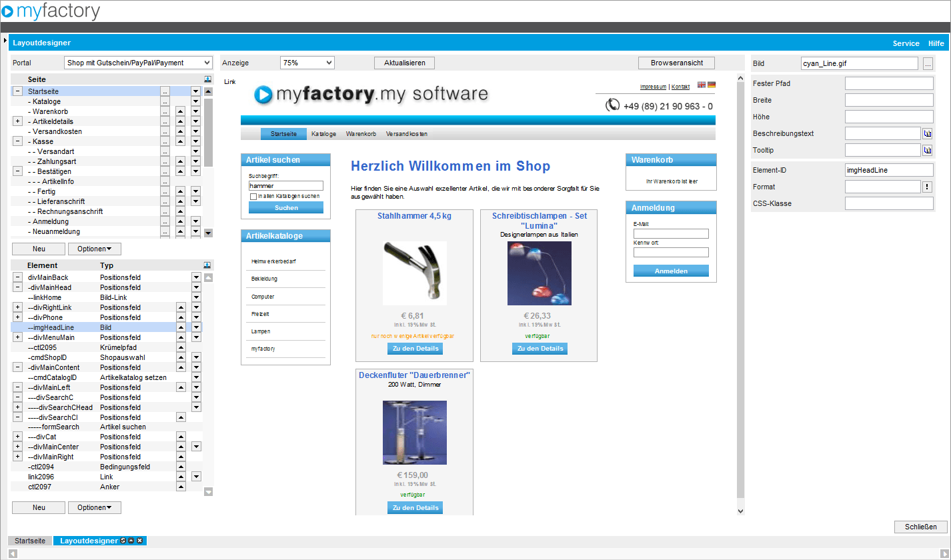The width and height of the screenshot is (951, 560).
Task: Click Neu under the Element list
Action: (x=39, y=507)
